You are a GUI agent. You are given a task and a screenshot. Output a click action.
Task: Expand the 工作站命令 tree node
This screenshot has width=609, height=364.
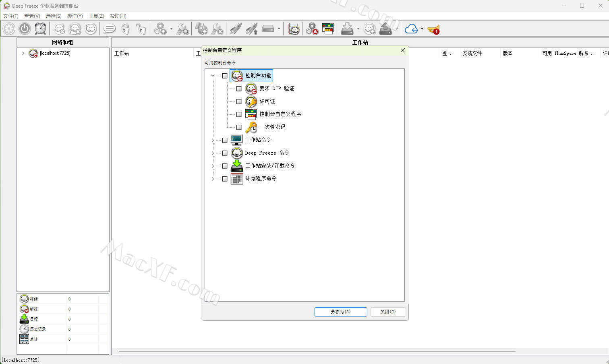(213, 140)
